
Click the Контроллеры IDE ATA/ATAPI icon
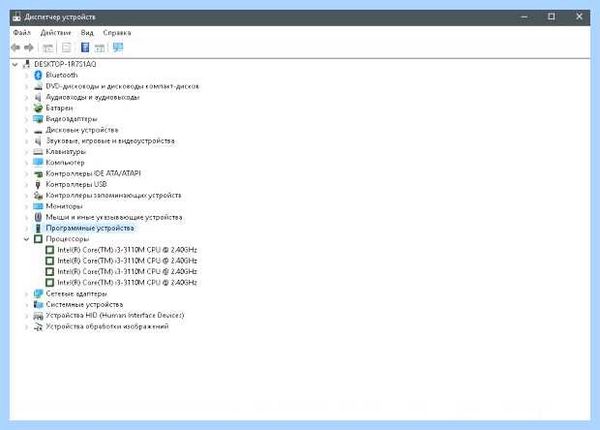click(x=38, y=174)
